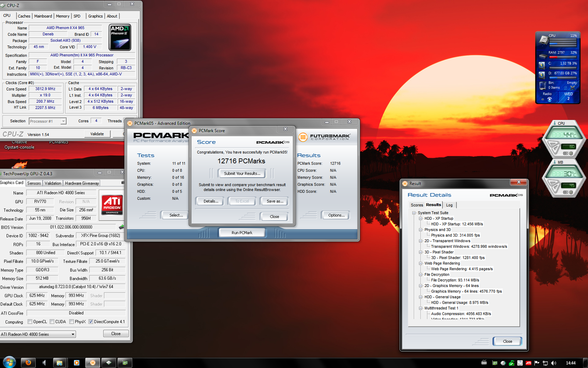588x368 pixels.
Task: Collapse the System Test Suite tree node
Action: (414, 213)
